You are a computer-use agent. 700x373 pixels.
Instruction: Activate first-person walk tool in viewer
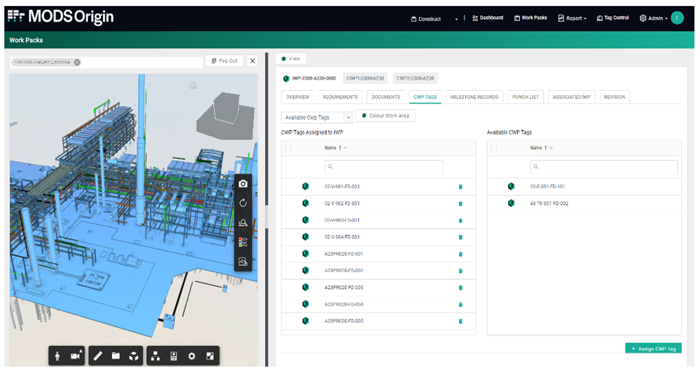(57, 356)
